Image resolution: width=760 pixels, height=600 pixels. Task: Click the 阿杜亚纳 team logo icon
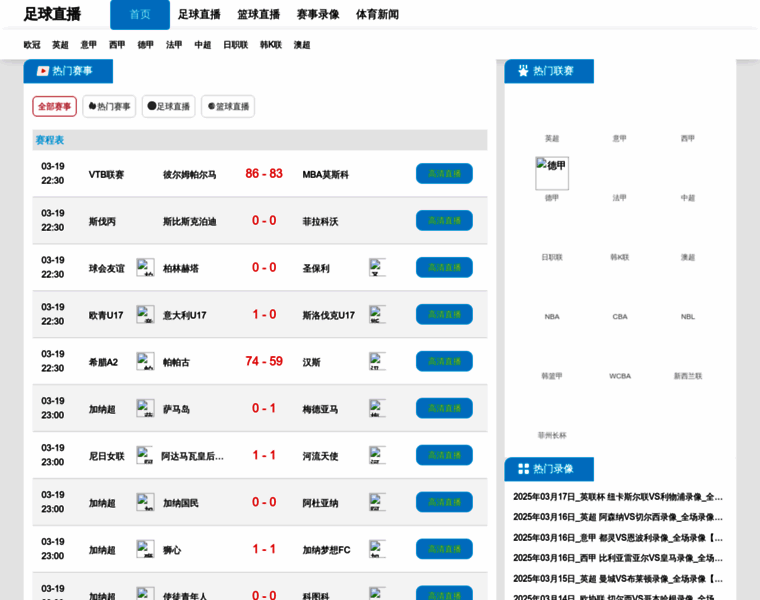tap(378, 503)
